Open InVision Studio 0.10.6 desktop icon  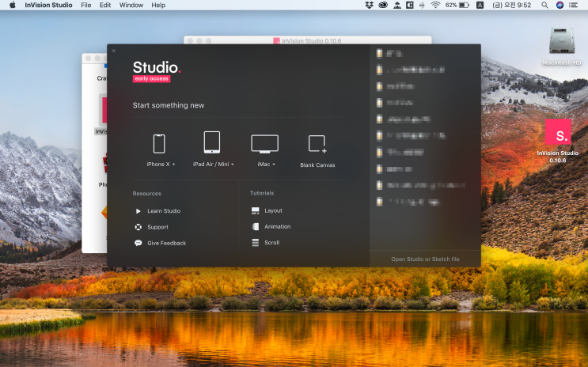(x=558, y=133)
